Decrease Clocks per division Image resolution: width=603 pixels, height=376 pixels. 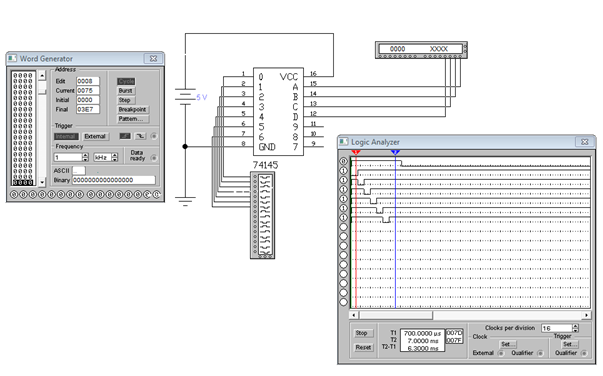(575, 330)
